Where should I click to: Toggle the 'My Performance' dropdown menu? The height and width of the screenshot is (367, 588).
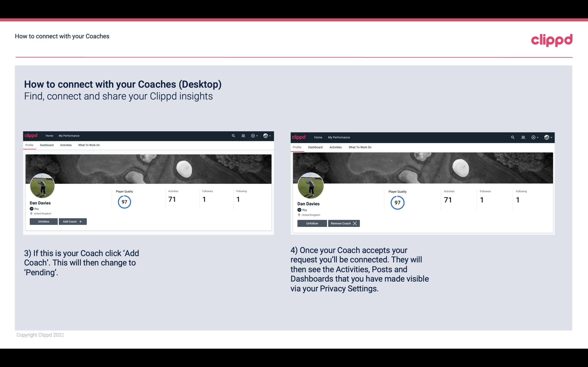(x=69, y=135)
